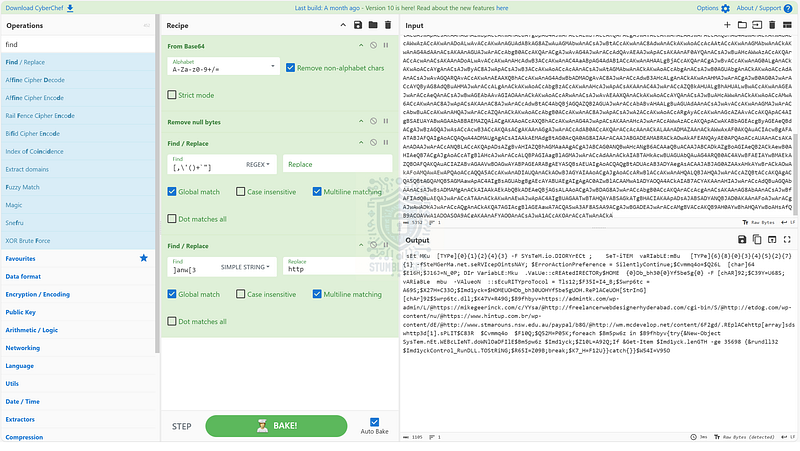800x451 pixels.
Task: Click the empty Replace field in REGEX step
Action: 337,164
